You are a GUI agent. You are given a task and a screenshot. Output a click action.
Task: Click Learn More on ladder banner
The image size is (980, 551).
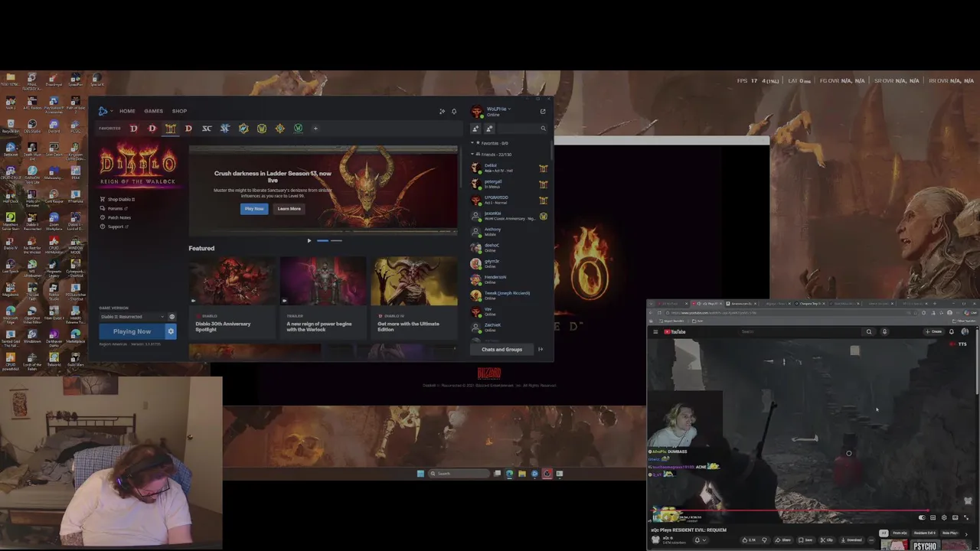click(x=289, y=209)
